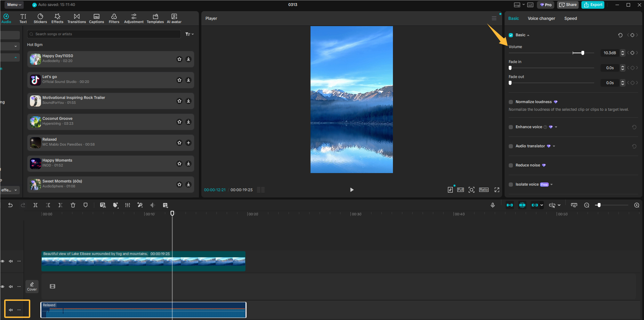Start a voiceover recording
The width and height of the screenshot is (644, 320).
(493, 205)
